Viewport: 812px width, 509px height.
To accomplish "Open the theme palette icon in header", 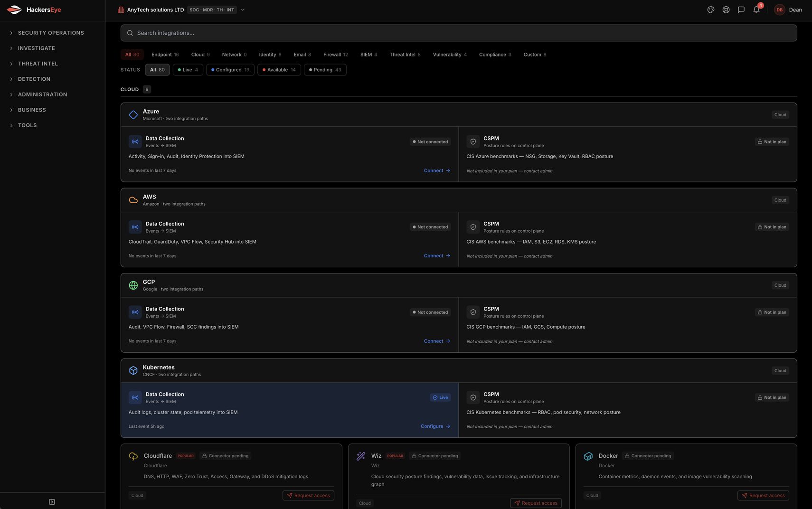I will click(711, 9).
